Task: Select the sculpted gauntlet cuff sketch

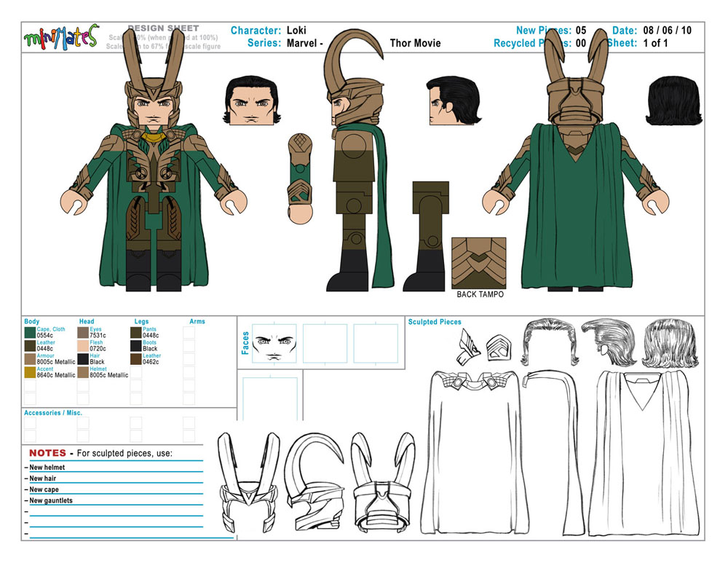Action: pyautogui.click(x=498, y=347)
